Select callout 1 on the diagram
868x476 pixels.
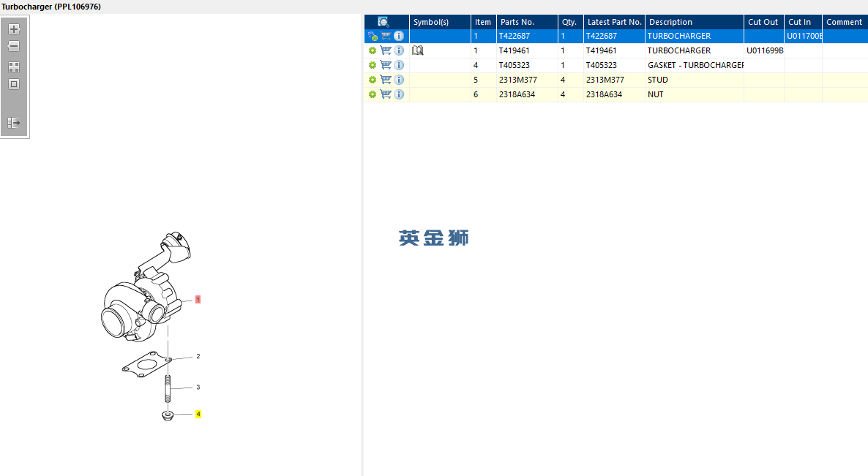coord(198,300)
